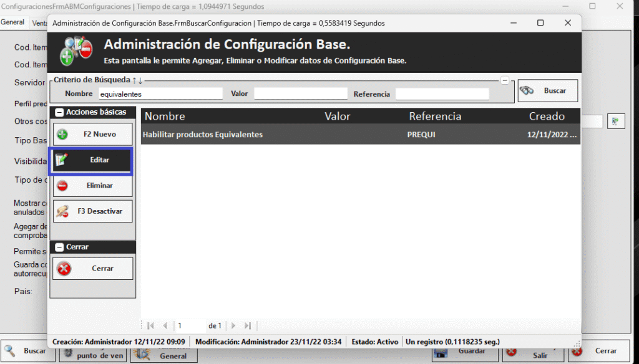
Task: Click the Valor search input field
Action: click(300, 94)
